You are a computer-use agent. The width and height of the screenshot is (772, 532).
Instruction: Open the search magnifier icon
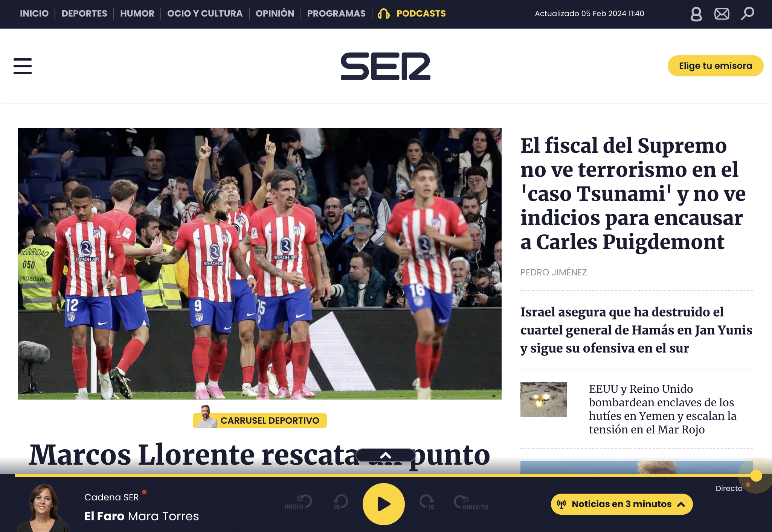pos(748,14)
